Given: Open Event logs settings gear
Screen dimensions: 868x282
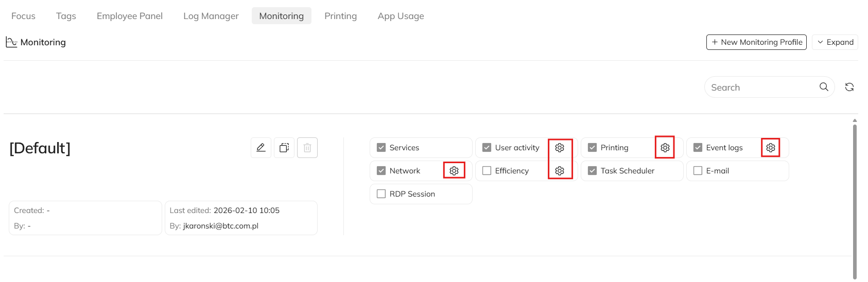Looking at the screenshot, I should click(x=770, y=148).
